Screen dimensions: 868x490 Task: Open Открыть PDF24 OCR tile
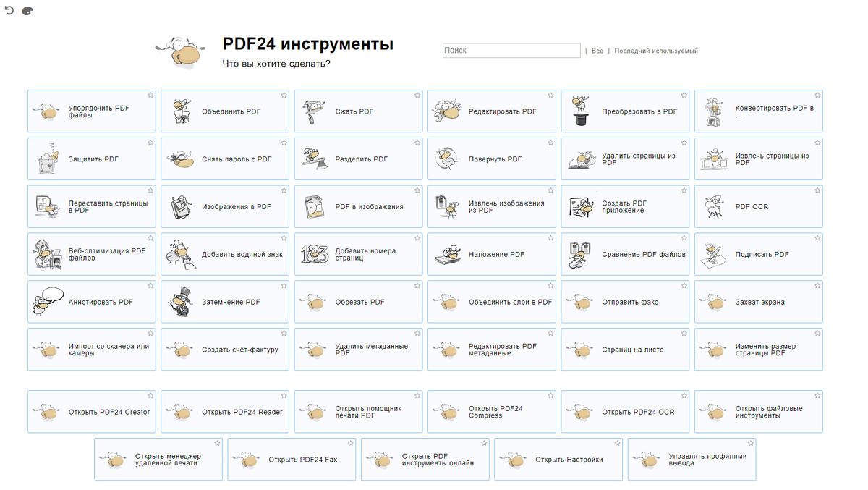click(625, 412)
